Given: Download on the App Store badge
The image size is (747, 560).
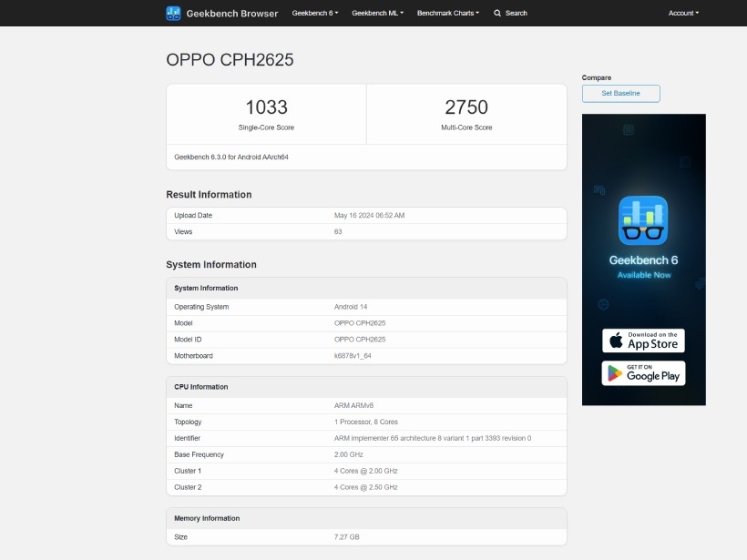Looking at the screenshot, I should 643,341.
